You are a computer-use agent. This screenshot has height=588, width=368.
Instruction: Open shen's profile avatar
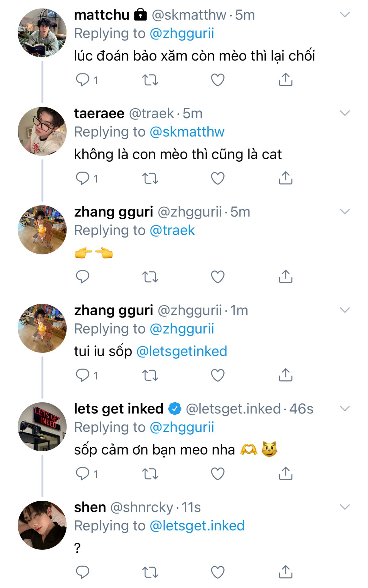tap(42, 525)
